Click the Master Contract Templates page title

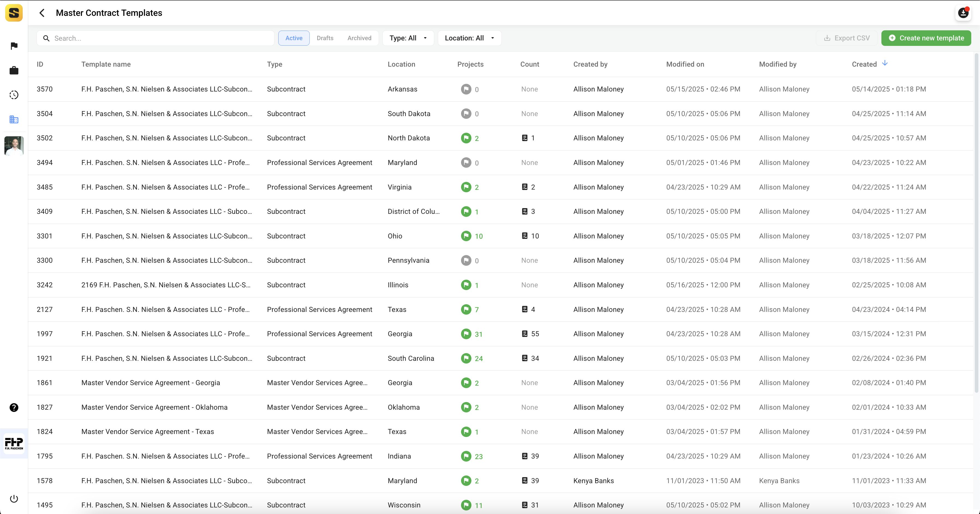click(x=109, y=13)
